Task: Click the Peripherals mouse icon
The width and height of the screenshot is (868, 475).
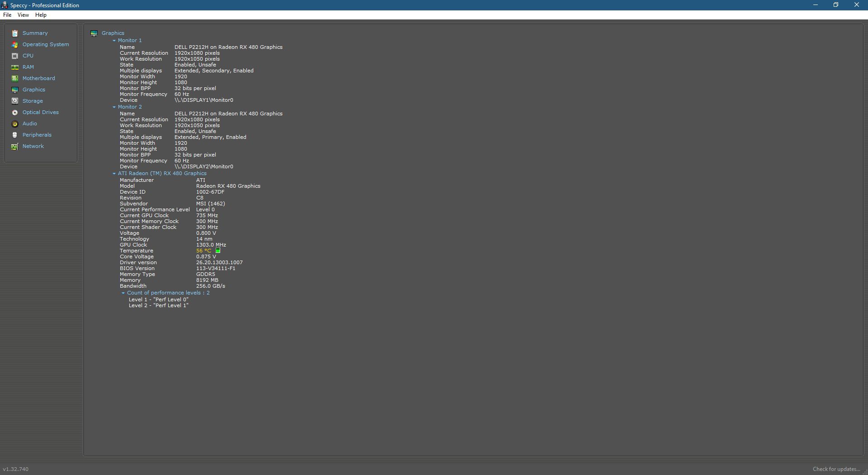Action: pyautogui.click(x=15, y=135)
